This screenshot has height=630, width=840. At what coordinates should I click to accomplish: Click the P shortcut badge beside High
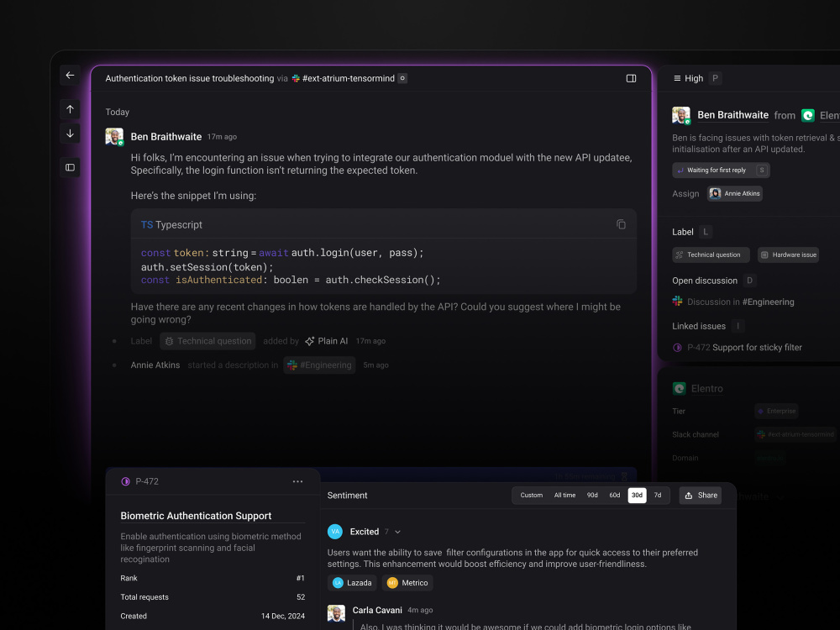click(x=715, y=78)
